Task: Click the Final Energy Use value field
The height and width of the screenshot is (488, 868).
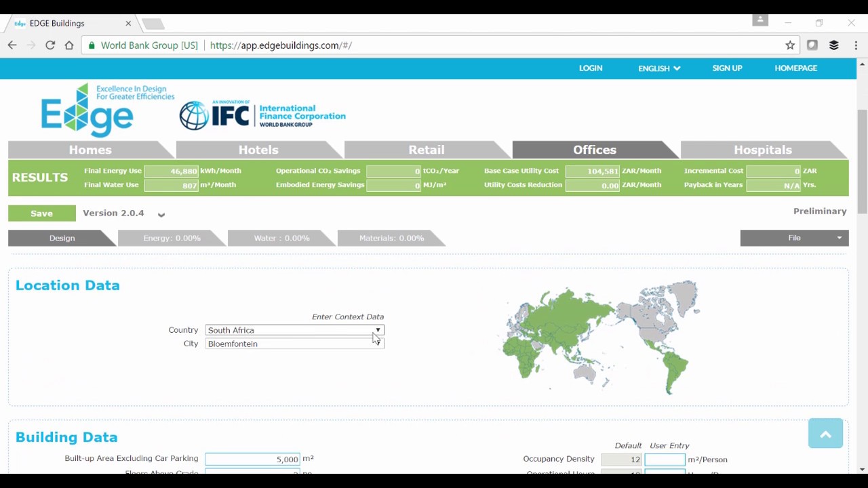Action: (x=171, y=171)
